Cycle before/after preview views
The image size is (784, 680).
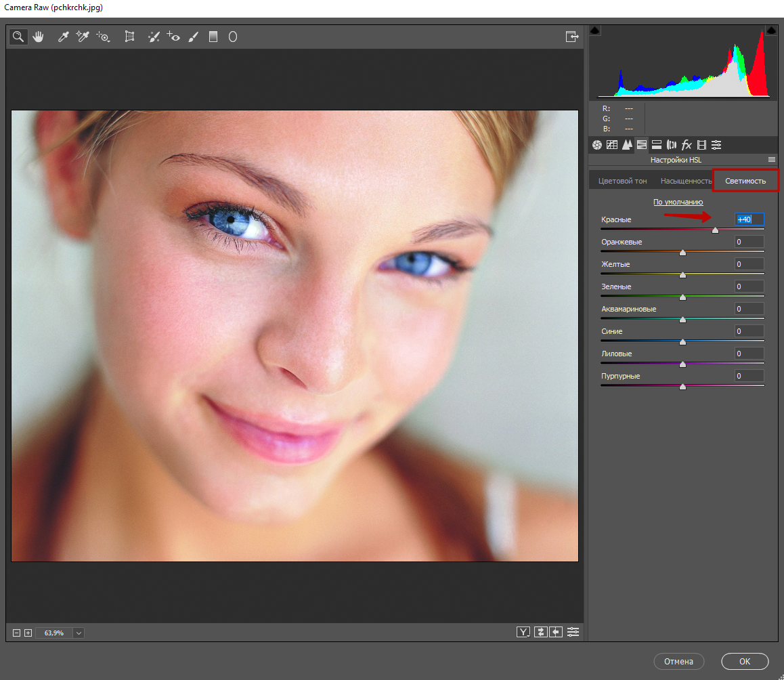pyautogui.click(x=523, y=632)
